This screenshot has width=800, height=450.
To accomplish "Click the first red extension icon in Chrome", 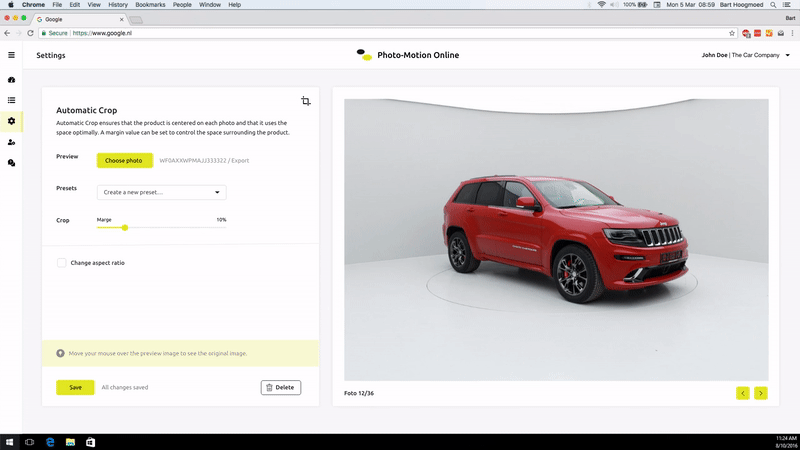I will [746, 33].
